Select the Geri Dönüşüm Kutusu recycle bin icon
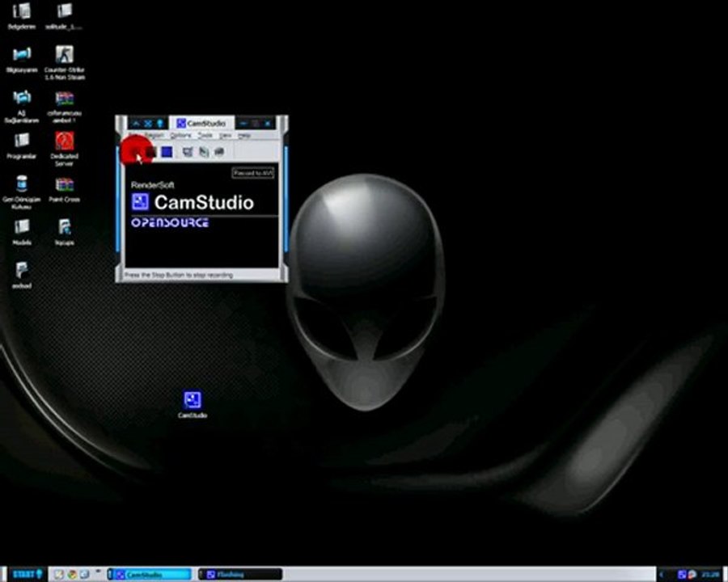The width and height of the screenshot is (728, 582). click(22, 185)
